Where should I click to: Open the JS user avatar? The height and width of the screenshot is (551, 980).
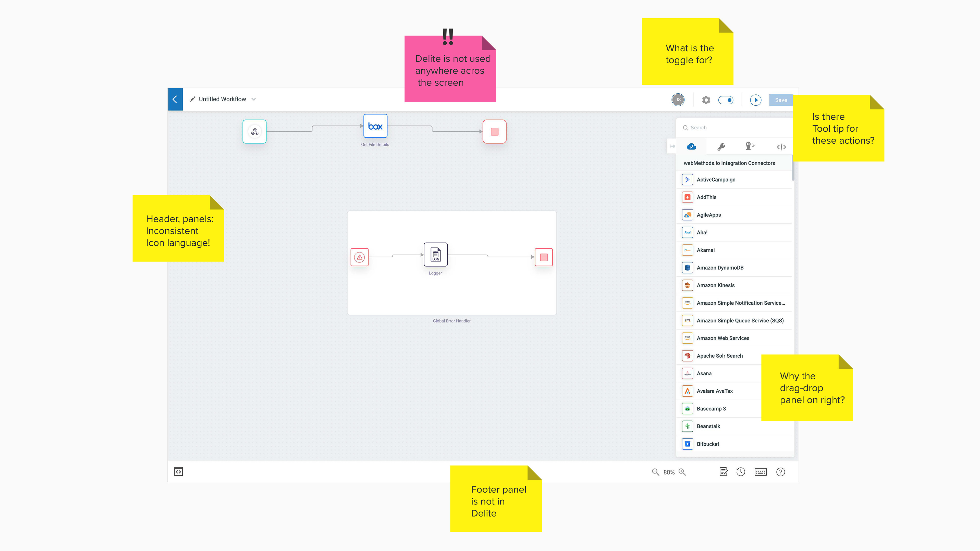pyautogui.click(x=678, y=100)
